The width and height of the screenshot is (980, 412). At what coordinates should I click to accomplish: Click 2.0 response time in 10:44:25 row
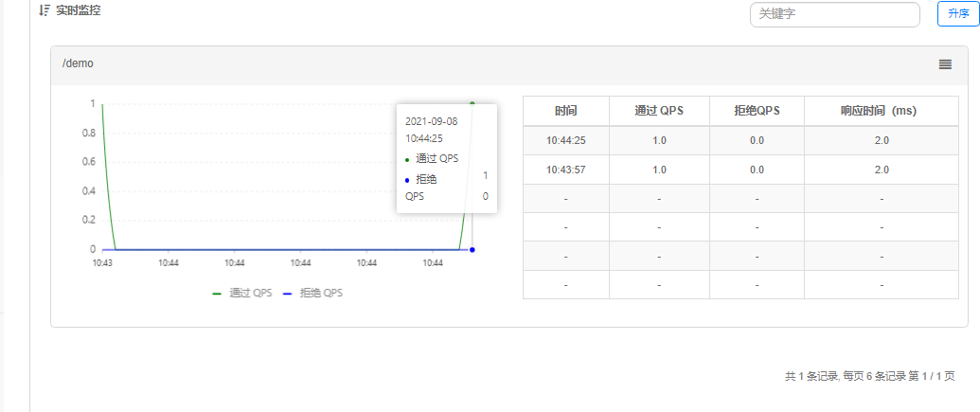(x=882, y=141)
